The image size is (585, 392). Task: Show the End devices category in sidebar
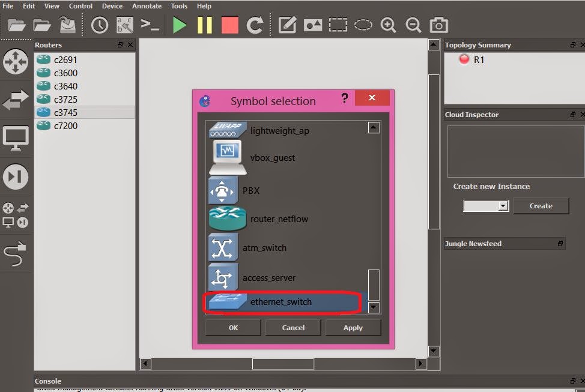(16, 139)
